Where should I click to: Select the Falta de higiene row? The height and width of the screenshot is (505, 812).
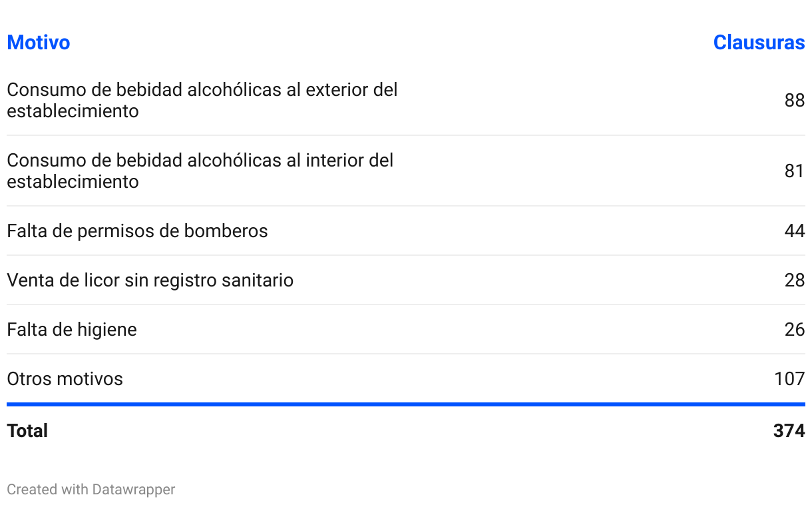pos(406,330)
